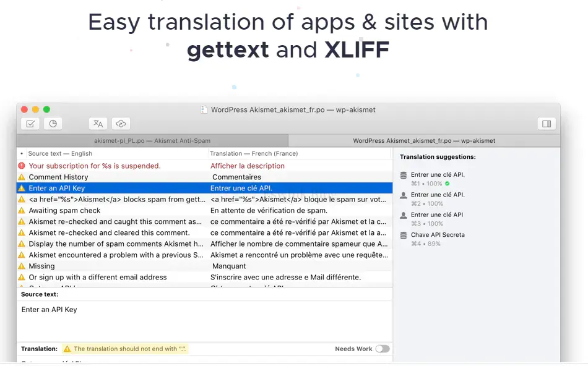Image resolution: width=588 pixels, height=374 pixels.
Task: Select the Awaiting spam check row
Action: click(64, 211)
